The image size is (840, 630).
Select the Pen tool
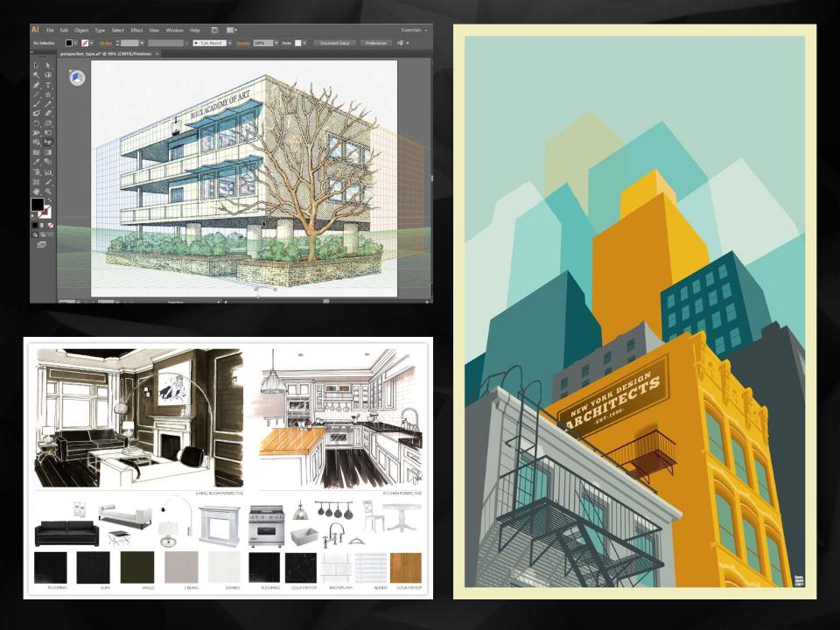pyautogui.click(x=37, y=85)
